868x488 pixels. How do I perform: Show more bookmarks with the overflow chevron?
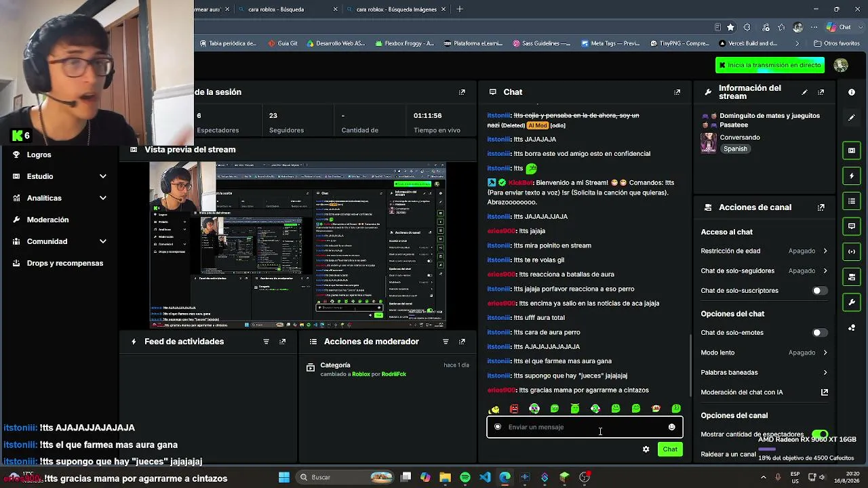click(x=797, y=43)
